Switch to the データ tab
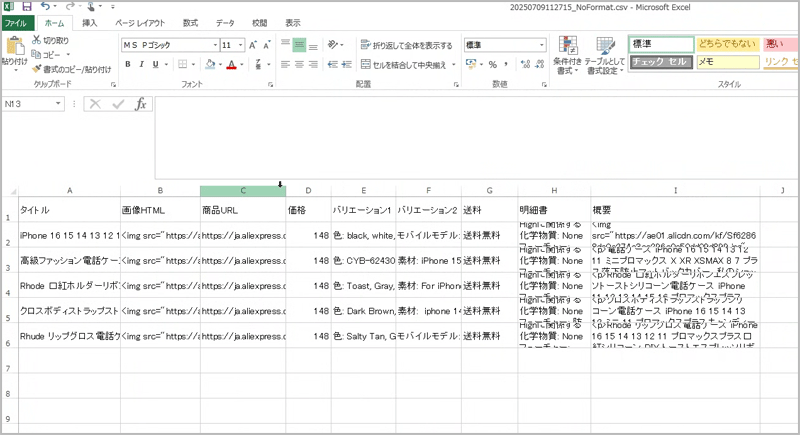This screenshot has width=800, height=435. (x=225, y=23)
